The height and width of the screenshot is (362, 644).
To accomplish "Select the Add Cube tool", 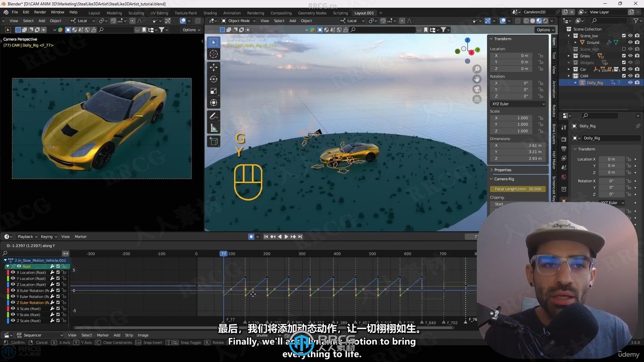I will pyautogui.click(x=214, y=141).
